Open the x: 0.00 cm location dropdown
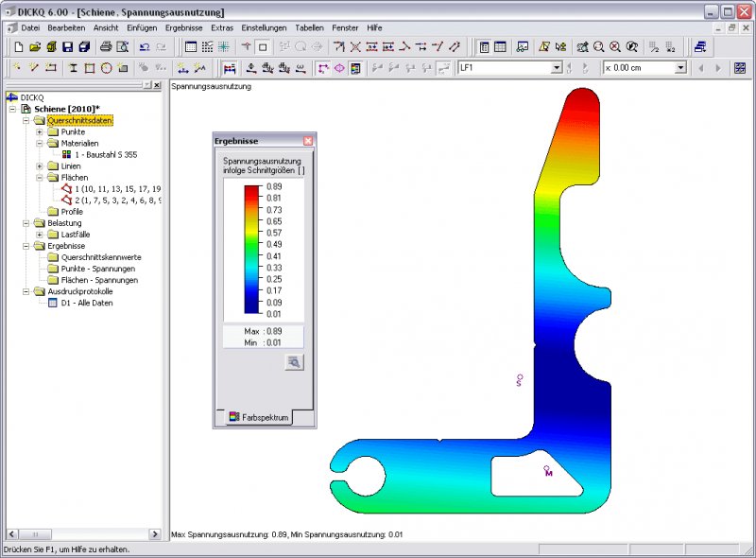 [x=680, y=67]
